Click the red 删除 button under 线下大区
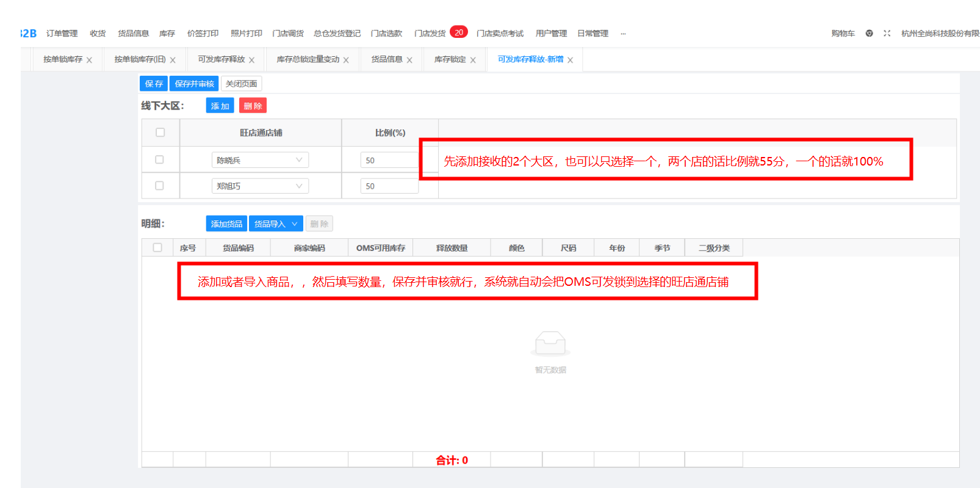This screenshot has height=488, width=980. (253, 106)
